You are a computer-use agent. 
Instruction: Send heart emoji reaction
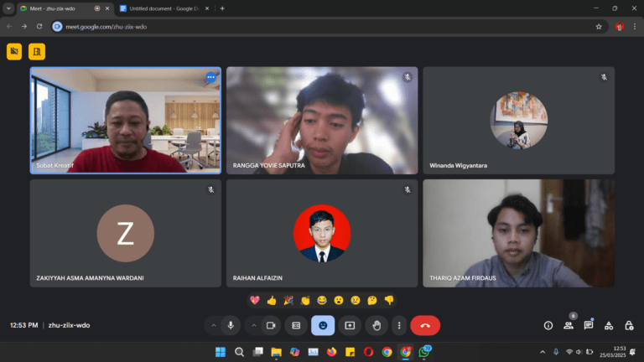(255, 301)
